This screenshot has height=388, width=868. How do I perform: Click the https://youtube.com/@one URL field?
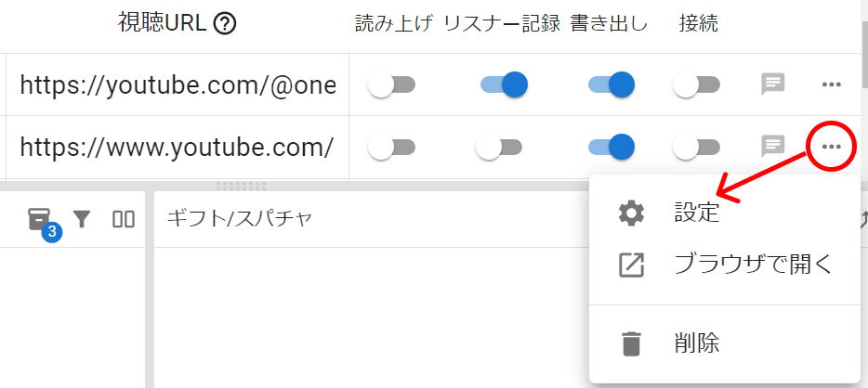coord(177,85)
